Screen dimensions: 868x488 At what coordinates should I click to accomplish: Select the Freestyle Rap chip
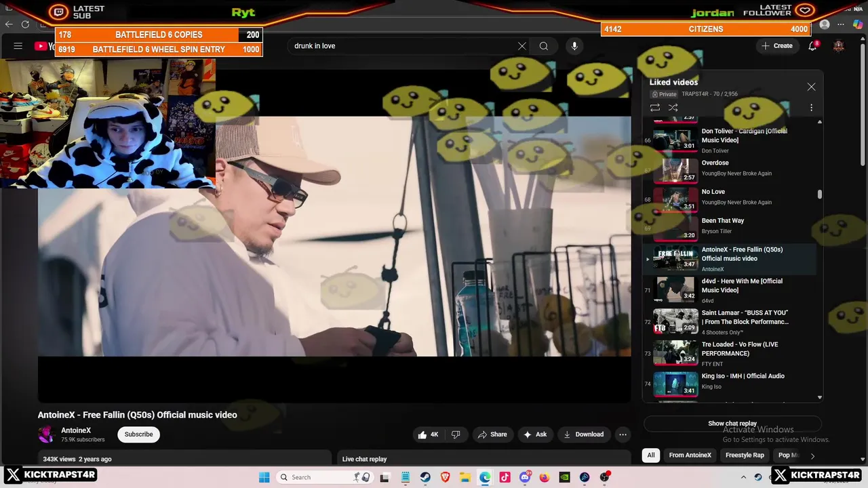point(745,455)
